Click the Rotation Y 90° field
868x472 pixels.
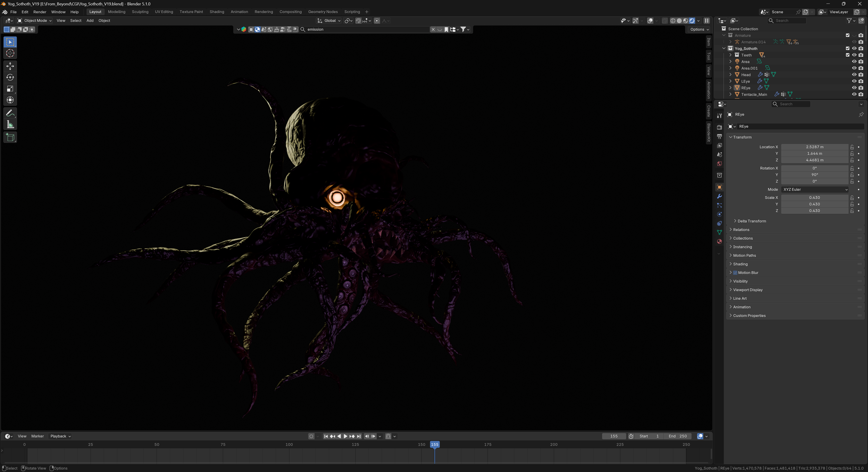[815, 175]
